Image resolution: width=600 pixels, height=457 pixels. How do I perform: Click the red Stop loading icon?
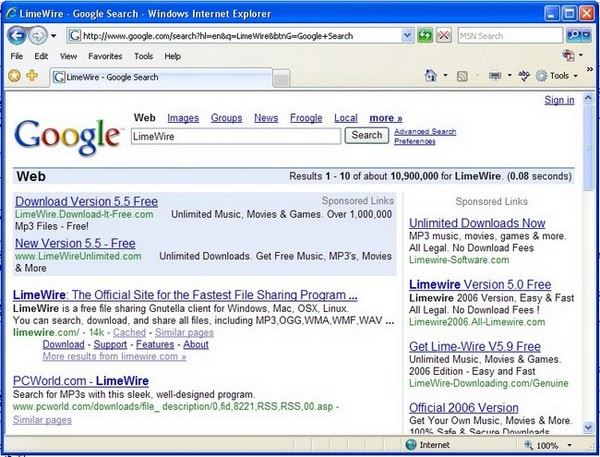[443, 36]
